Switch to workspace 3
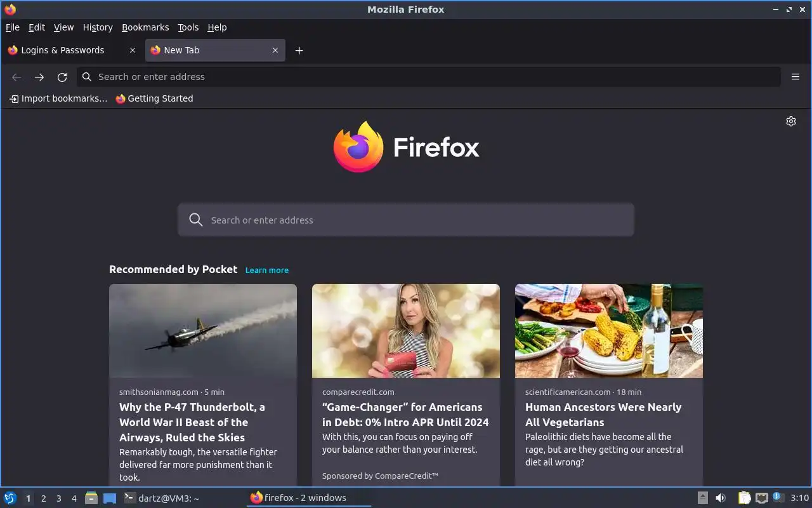This screenshot has height=508, width=812. pos(58,498)
